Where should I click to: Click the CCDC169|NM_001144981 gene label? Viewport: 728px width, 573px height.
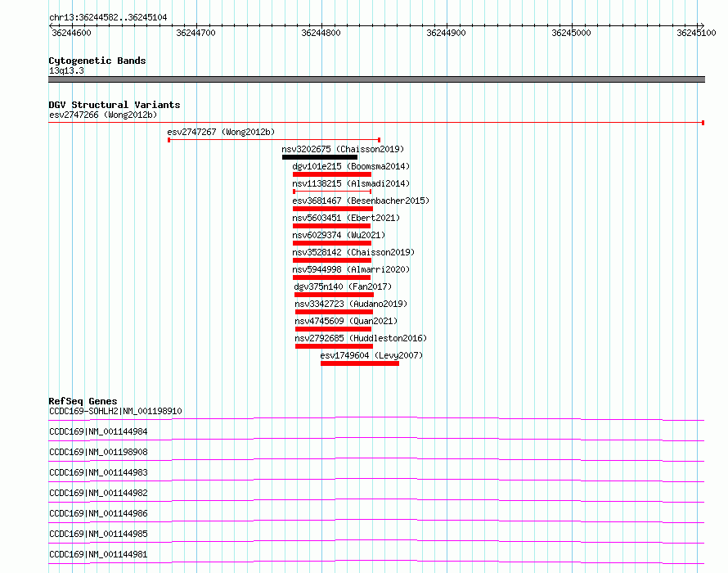(98, 554)
